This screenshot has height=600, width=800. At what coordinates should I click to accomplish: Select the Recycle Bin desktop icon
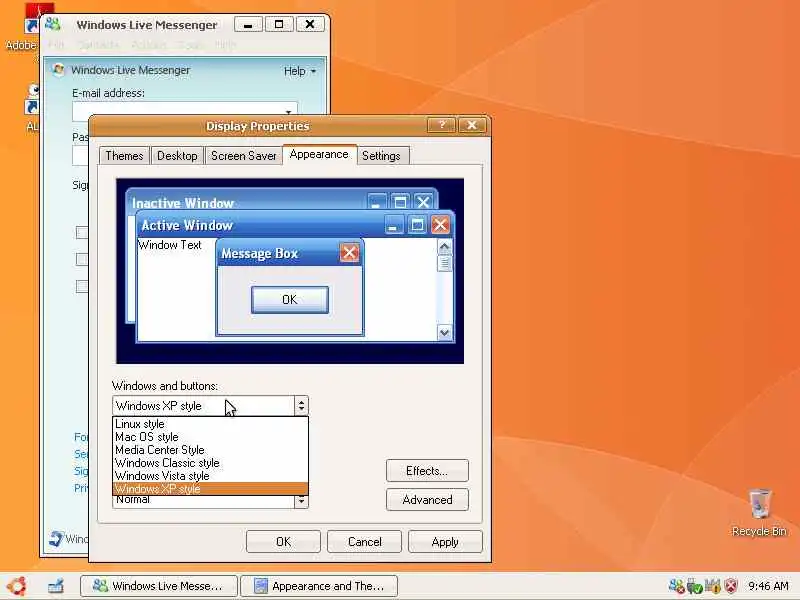tap(759, 512)
